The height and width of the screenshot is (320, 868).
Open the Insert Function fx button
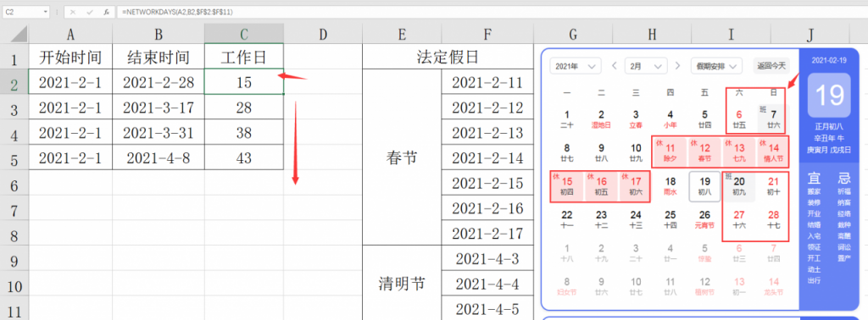coord(106,12)
